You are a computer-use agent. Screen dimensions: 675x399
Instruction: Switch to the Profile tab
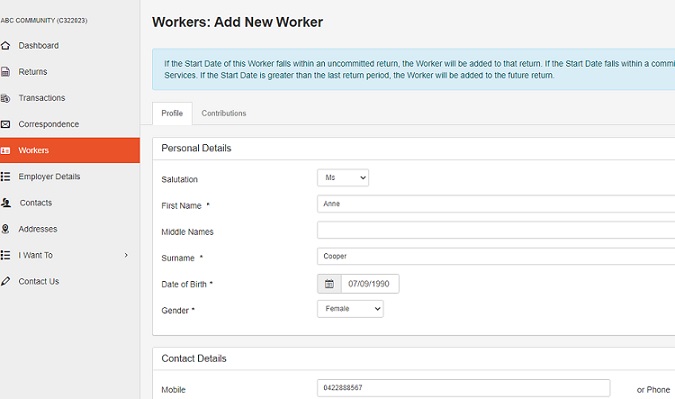point(172,114)
